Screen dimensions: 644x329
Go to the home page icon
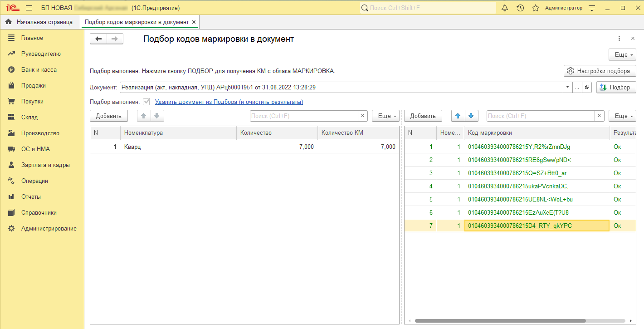click(9, 22)
